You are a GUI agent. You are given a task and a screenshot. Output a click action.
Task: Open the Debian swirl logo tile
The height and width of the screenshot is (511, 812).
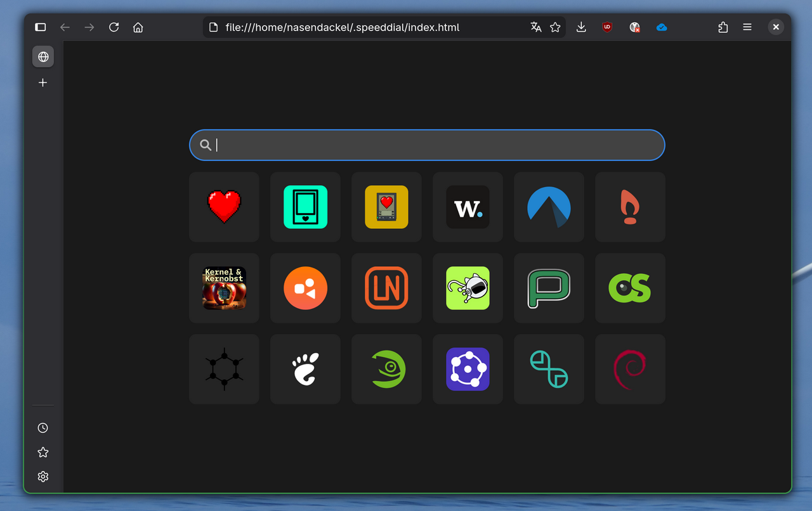pyautogui.click(x=630, y=369)
